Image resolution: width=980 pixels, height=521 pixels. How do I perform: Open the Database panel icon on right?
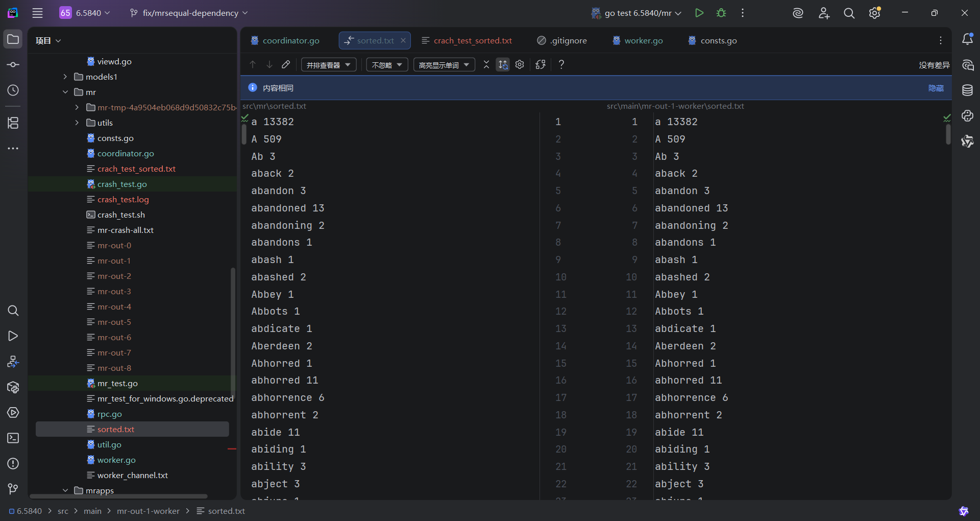pos(967,90)
